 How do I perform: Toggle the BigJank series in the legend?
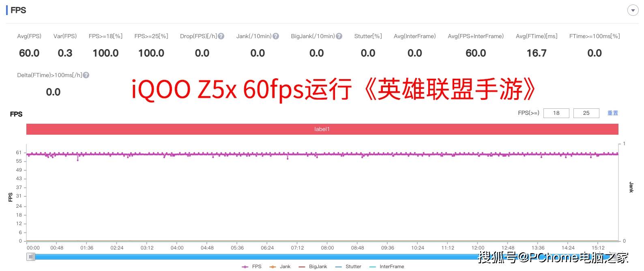point(313,267)
